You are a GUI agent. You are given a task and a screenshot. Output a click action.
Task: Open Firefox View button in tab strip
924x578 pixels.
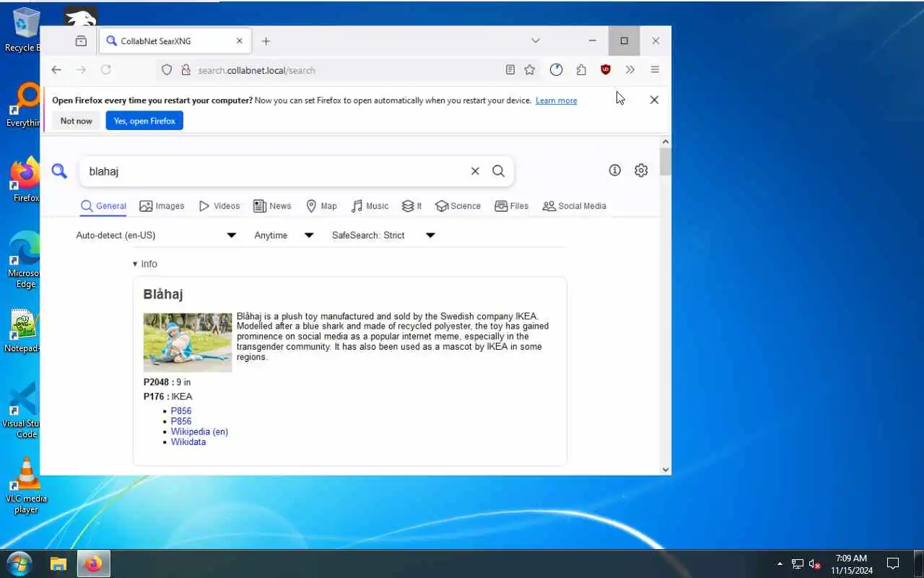(81, 41)
